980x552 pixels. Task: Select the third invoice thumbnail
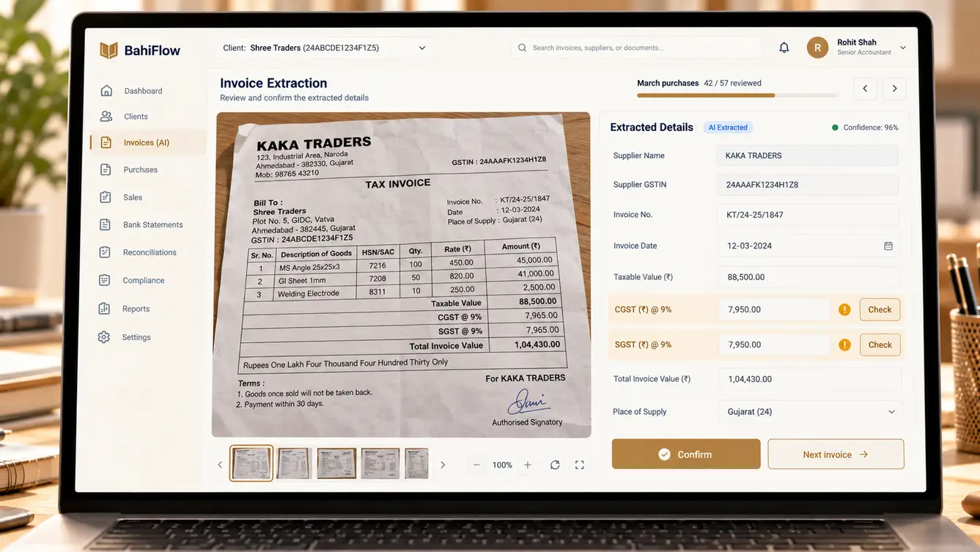click(336, 463)
